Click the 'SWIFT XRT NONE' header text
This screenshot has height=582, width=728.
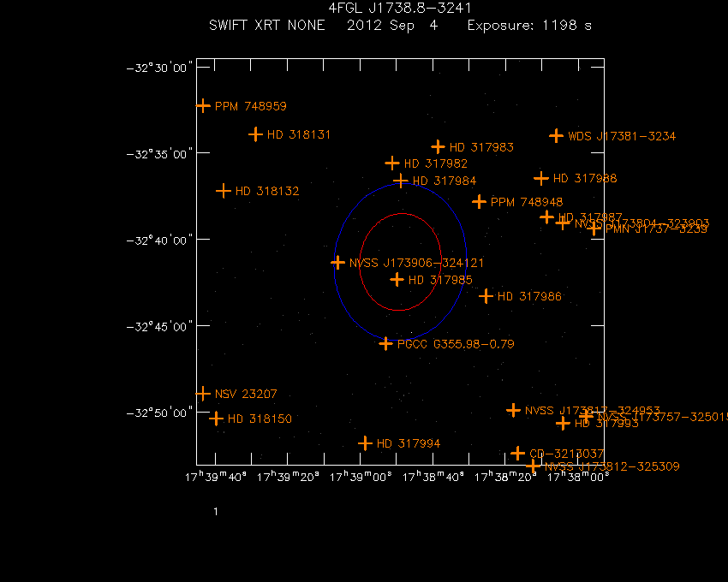coord(267,25)
